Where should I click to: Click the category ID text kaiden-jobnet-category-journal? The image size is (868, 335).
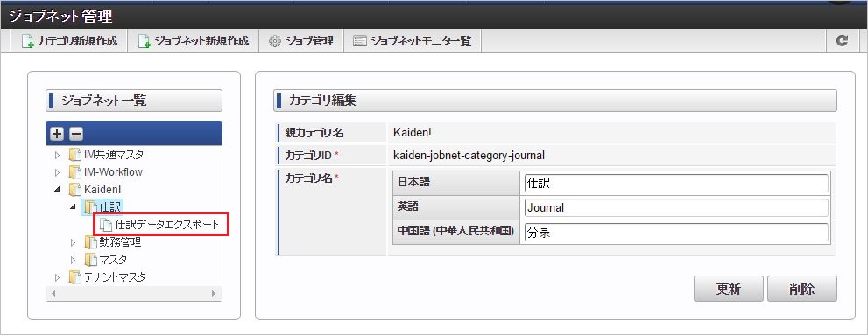coord(469,156)
